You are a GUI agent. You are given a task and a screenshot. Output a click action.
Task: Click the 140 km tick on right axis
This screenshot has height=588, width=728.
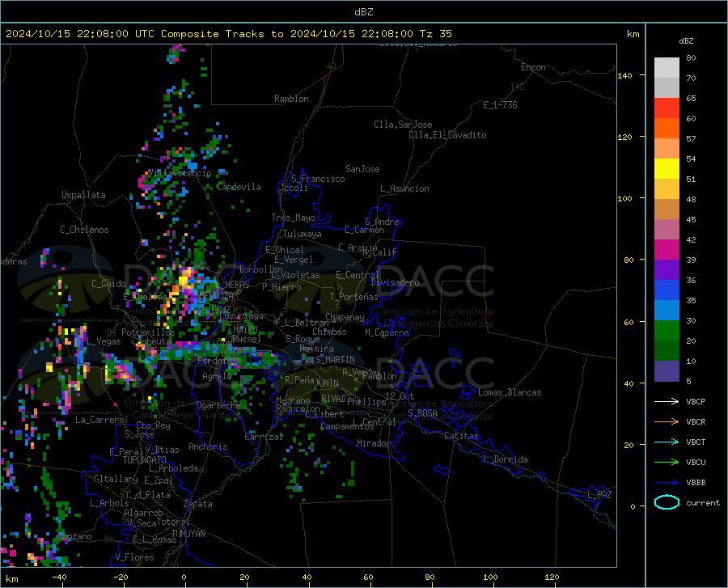(x=624, y=75)
